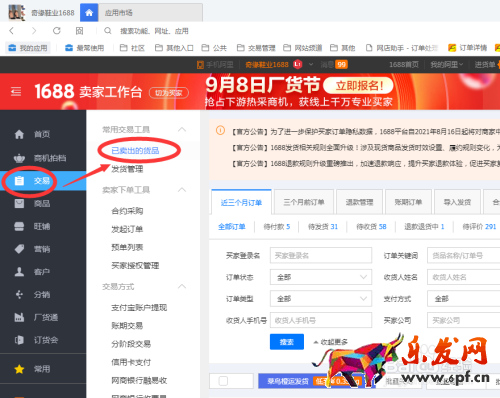Go back using the back arrow
500x398 pixels.
point(12,31)
